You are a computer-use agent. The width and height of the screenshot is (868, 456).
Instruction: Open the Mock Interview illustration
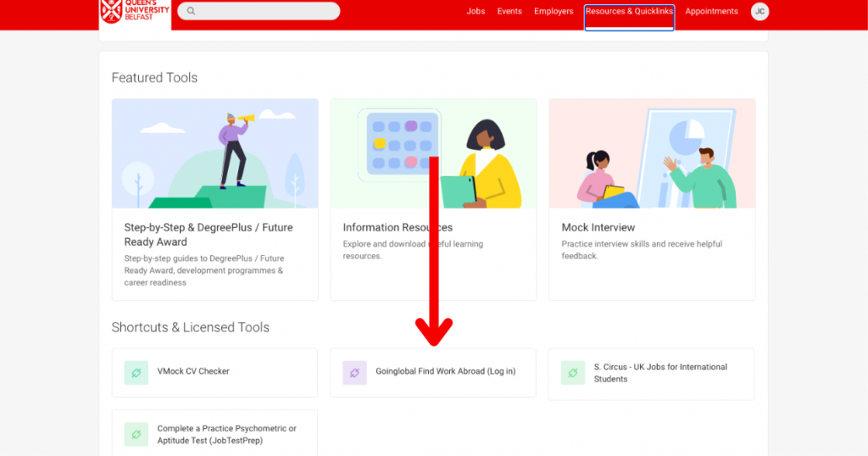point(652,153)
